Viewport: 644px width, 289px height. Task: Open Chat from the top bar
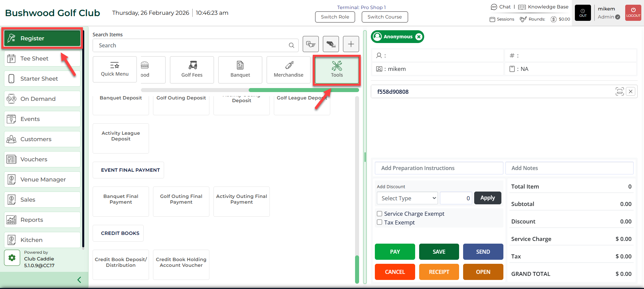click(501, 7)
